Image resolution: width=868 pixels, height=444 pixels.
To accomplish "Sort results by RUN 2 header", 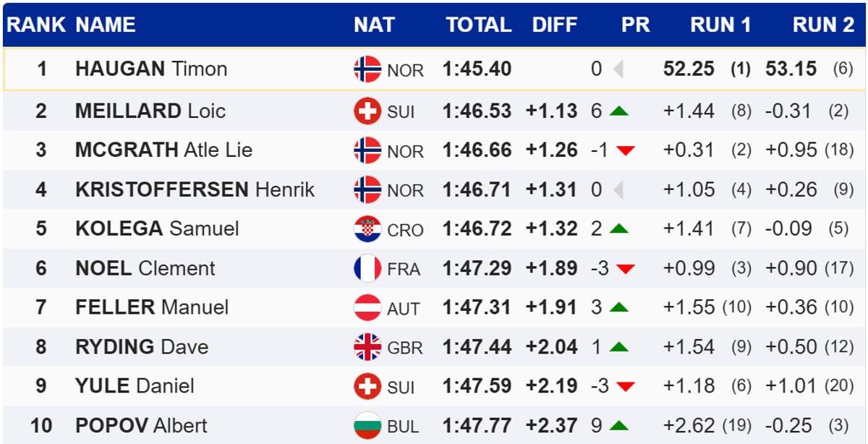I will (x=823, y=25).
